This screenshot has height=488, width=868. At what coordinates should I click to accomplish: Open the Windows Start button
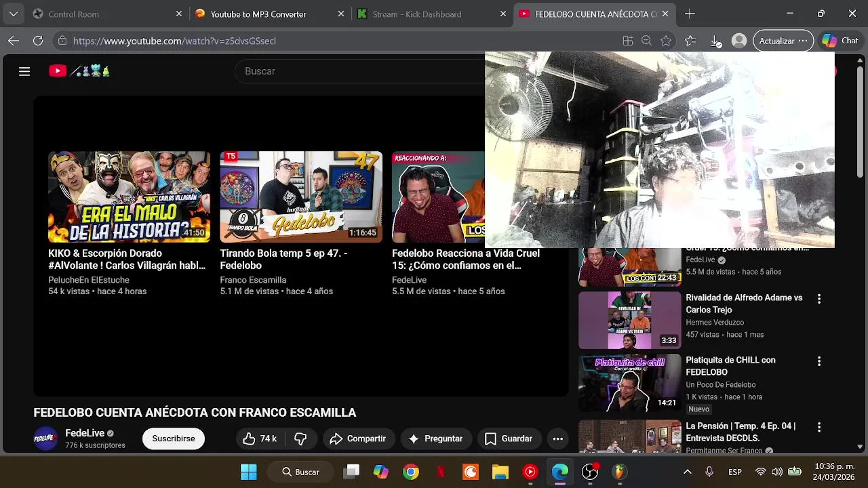249,472
